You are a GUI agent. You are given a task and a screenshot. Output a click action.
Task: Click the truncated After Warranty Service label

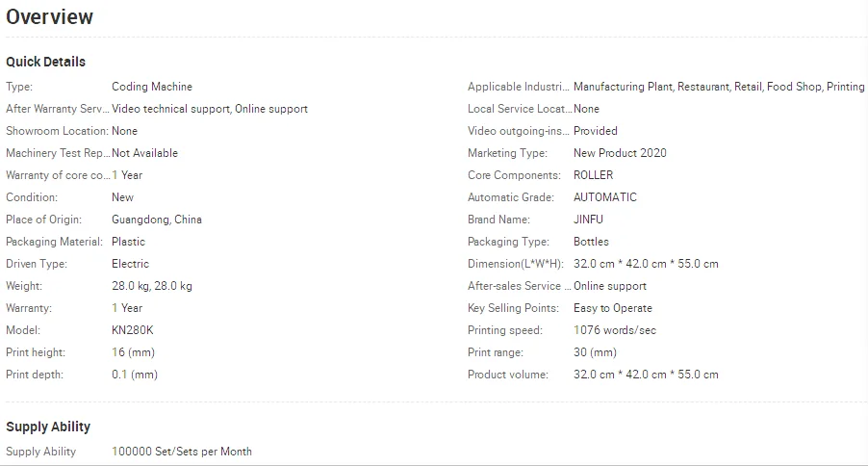point(58,109)
